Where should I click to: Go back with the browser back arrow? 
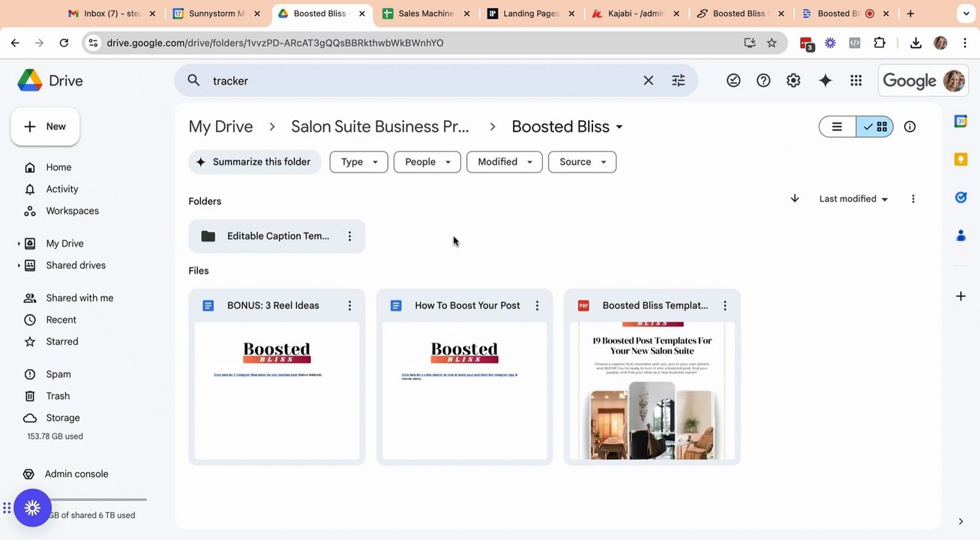[x=15, y=43]
